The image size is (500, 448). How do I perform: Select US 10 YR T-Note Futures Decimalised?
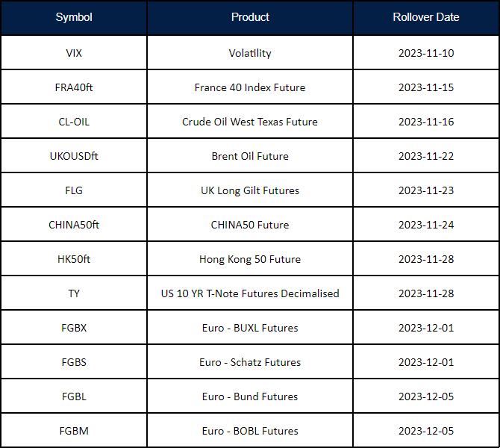pyautogui.click(x=250, y=293)
